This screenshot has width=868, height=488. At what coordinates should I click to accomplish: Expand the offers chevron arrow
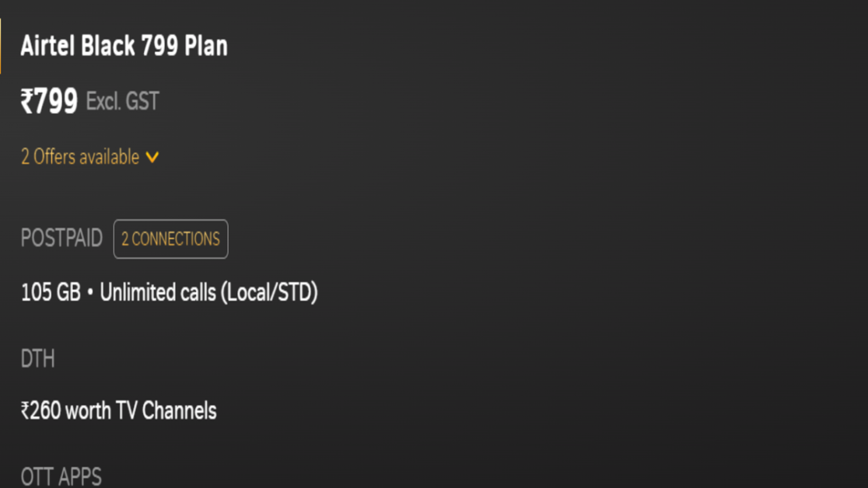(152, 157)
